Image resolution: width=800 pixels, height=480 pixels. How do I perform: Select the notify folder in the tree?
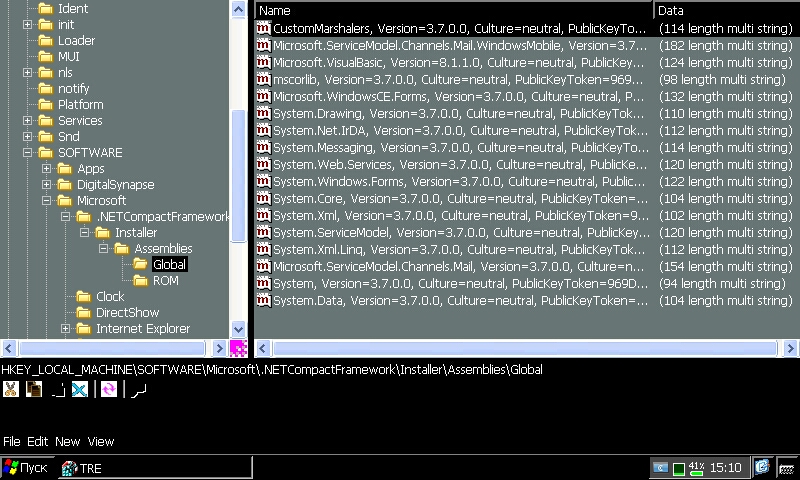[73, 88]
